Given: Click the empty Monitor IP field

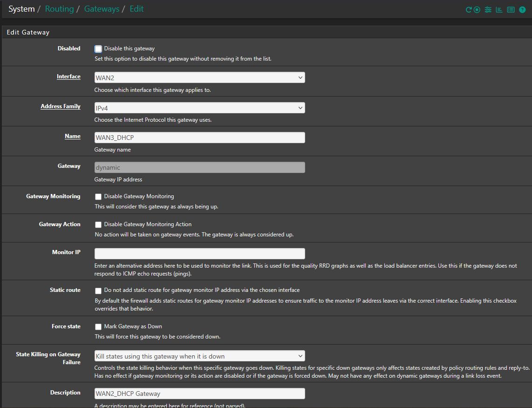Looking at the screenshot, I should click(199, 254).
